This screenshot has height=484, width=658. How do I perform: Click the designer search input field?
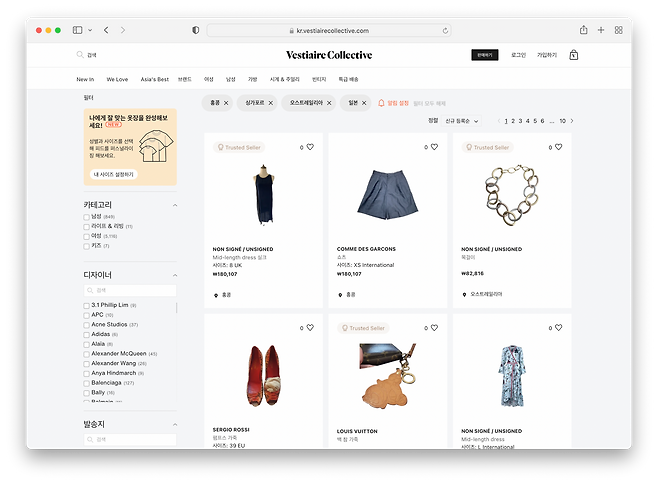point(130,291)
